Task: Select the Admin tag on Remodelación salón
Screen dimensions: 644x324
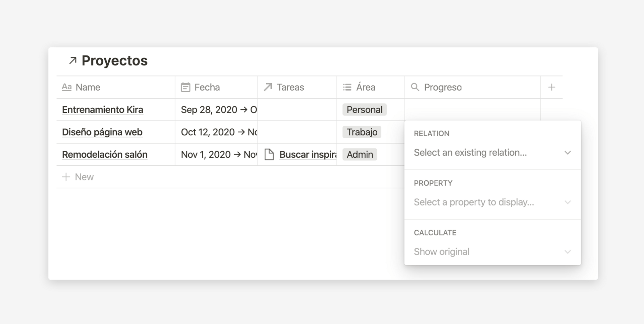Action: (x=359, y=154)
